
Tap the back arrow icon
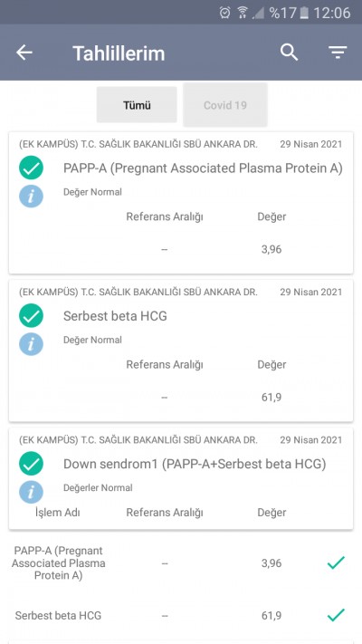coord(24,53)
